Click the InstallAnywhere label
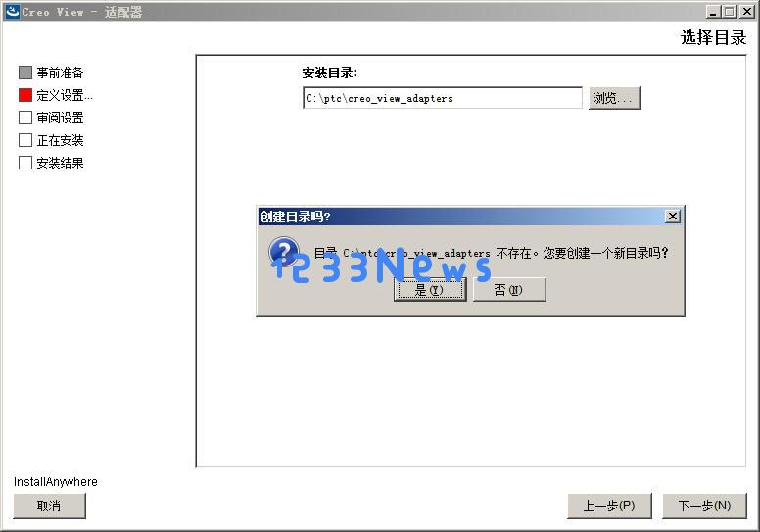Viewport: 760px width, 532px height. pos(55,482)
